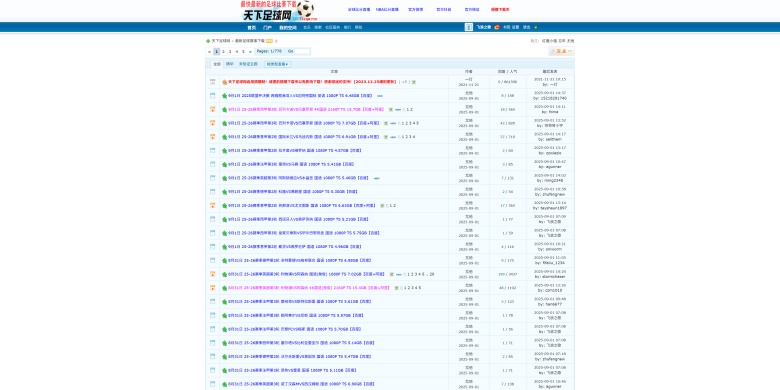Click the red link in top header
Image resolution: width=780 pixels, height=390 pixels.
500,9
